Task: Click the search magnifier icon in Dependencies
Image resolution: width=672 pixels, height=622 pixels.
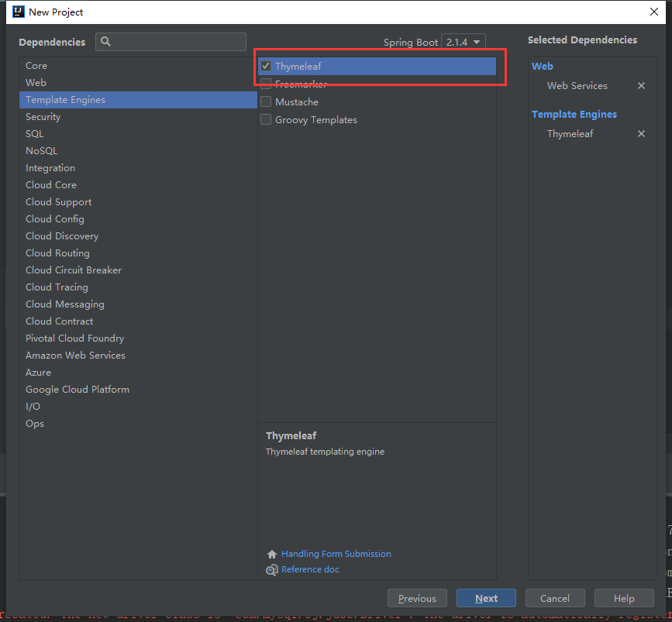Action: (105, 42)
